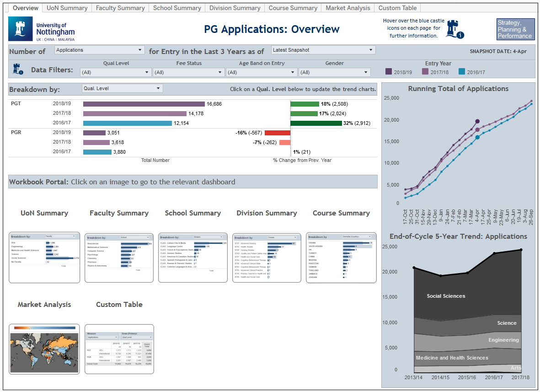Open the Custom Table tab
The height and width of the screenshot is (392, 540).
click(397, 7)
